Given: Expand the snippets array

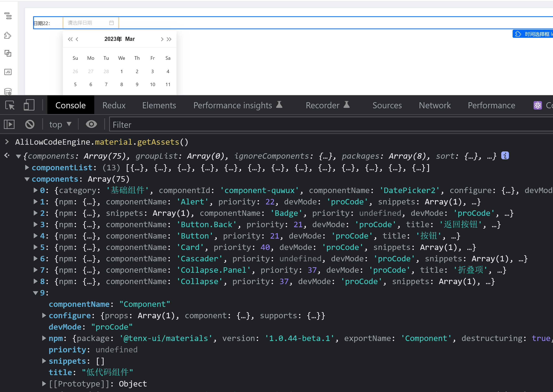Looking at the screenshot, I should coord(44,361).
